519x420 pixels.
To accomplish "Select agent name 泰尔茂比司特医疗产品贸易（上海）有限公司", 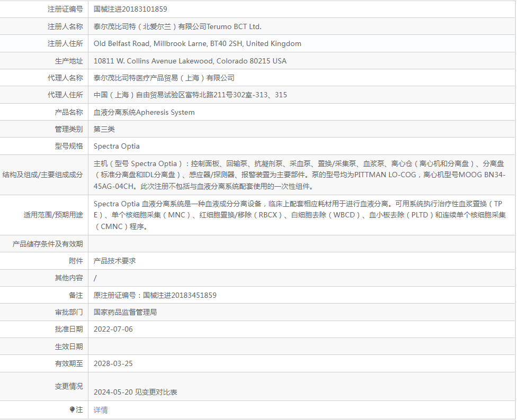I will pyautogui.click(x=164, y=78).
